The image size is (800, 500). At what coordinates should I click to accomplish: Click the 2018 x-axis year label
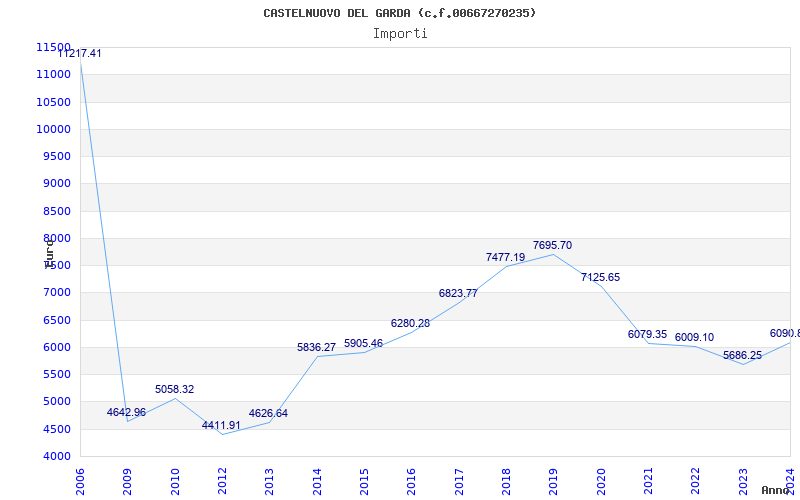(x=506, y=482)
